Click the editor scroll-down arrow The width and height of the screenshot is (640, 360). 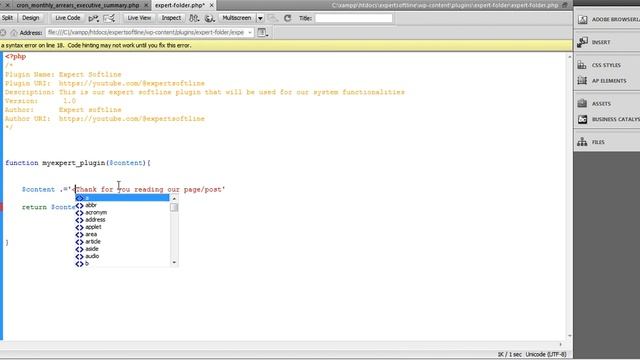[570, 336]
